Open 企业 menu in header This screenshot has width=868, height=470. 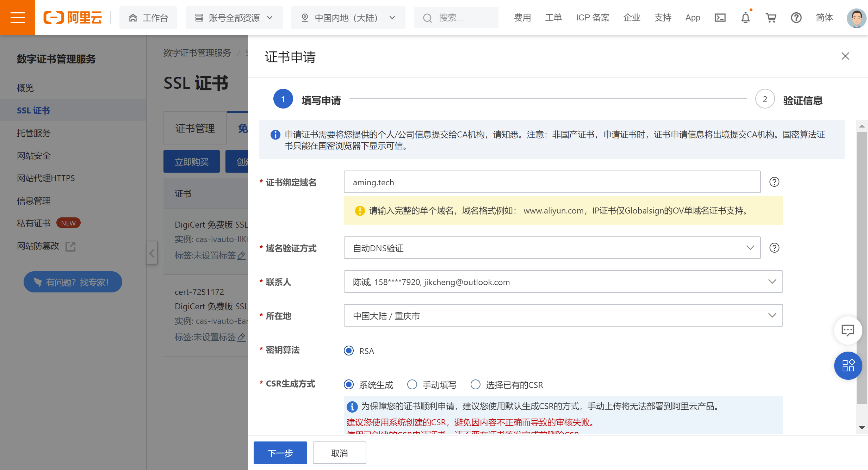[x=631, y=18]
